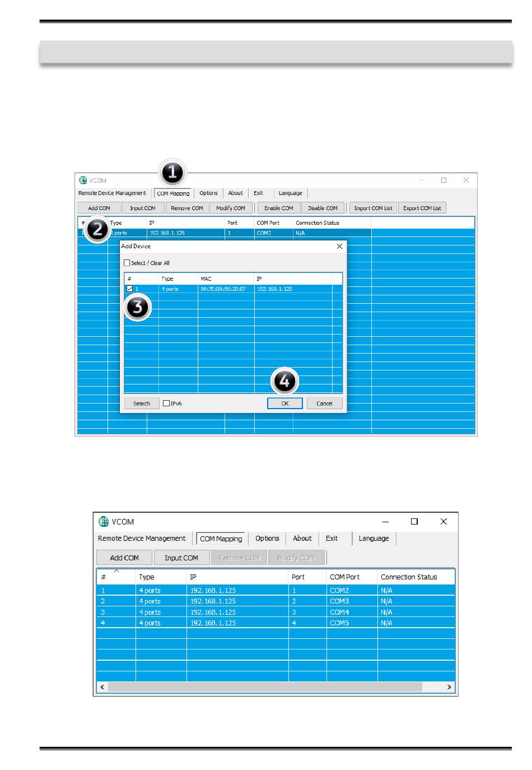The width and height of the screenshot is (532, 770).
Task: Minimize the upper VCOM window
Action: pyautogui.click(x=422, y=180)
